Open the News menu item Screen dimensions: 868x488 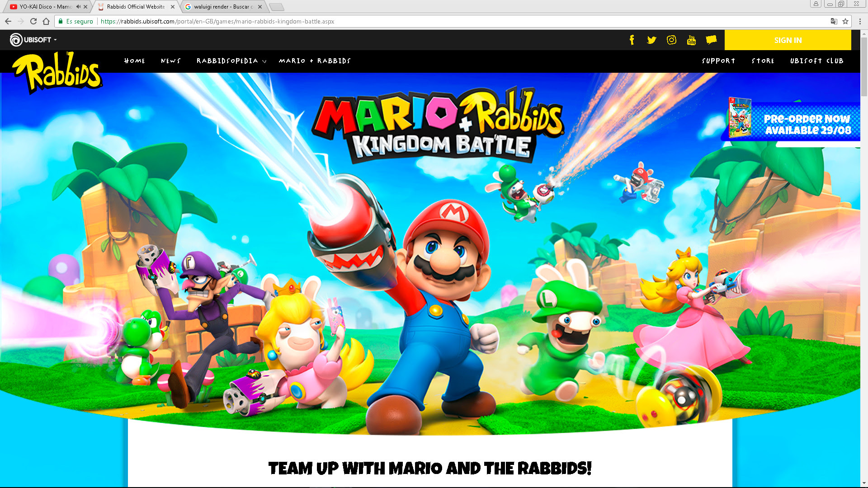(x=170, y=61)
